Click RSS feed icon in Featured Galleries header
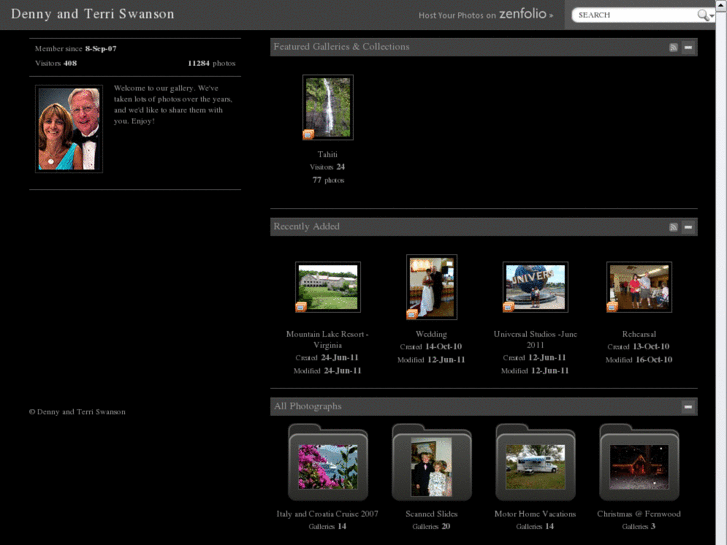The height and width of the screenshot is (545, 727). point(674,47)
